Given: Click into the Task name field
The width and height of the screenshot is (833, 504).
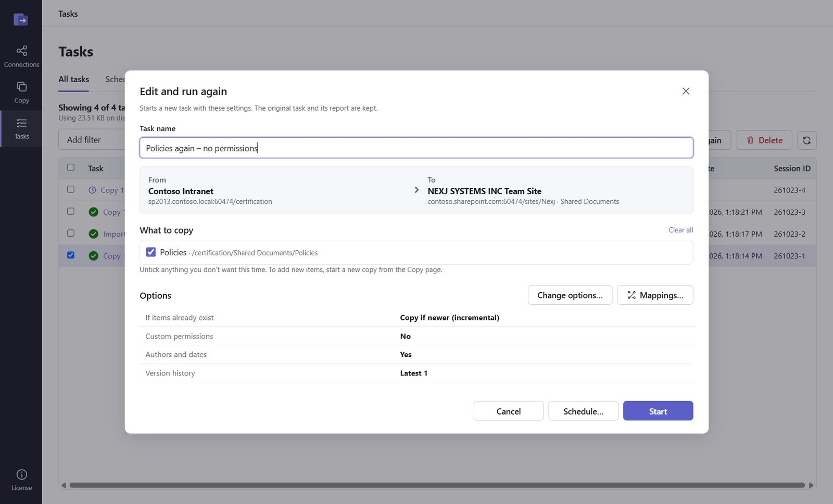Looking at the screenshot, I should [x=416, y=148].
